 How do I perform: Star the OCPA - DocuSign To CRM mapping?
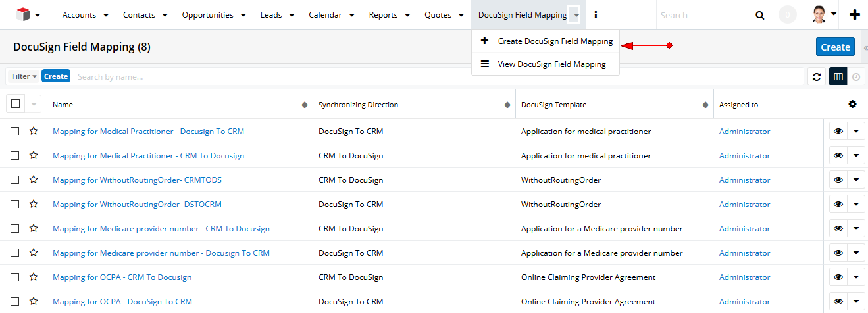(x=34, y=301)
